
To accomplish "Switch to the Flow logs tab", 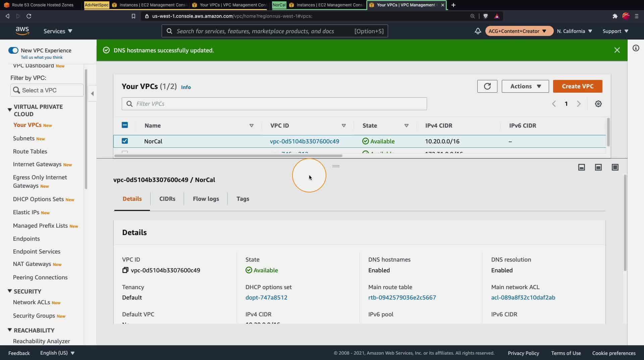I will [x=206, y=199].
